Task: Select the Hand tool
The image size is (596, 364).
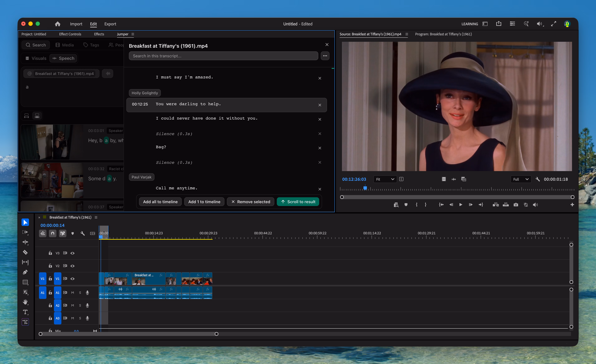Action: click(25, 302)
